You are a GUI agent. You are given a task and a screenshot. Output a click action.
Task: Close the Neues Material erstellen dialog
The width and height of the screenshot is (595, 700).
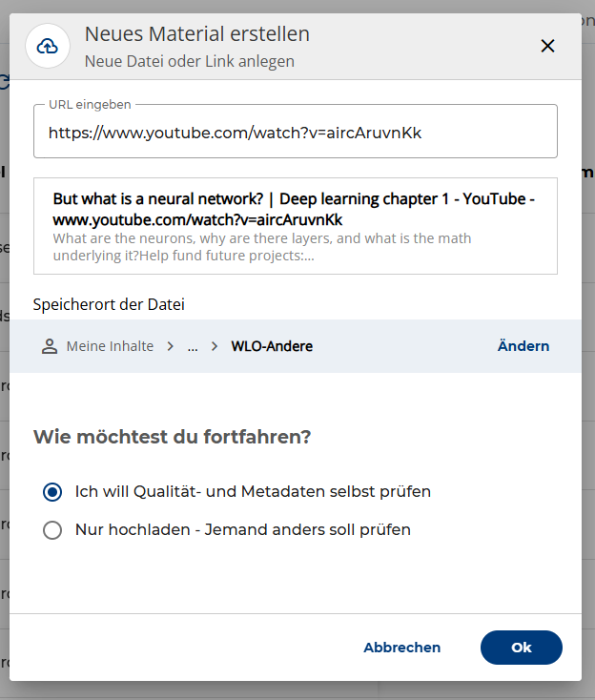point(547,46)
